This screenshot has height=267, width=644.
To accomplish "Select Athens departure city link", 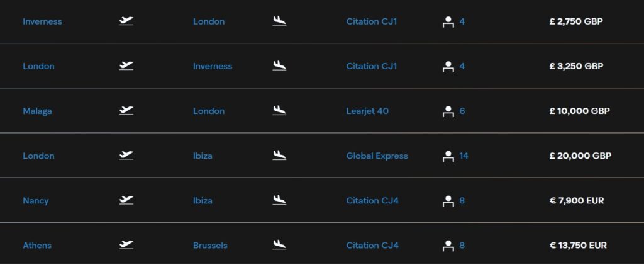I will click(x=37, y=246).
